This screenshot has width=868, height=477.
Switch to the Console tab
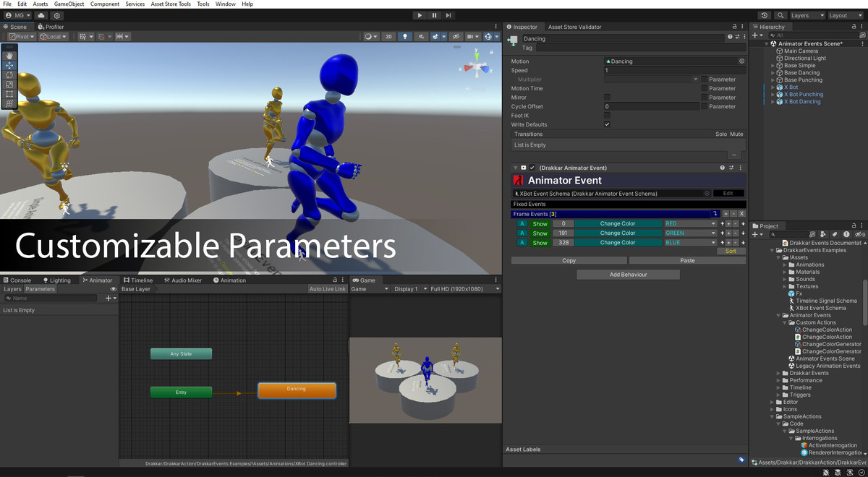tap(17, 280)
